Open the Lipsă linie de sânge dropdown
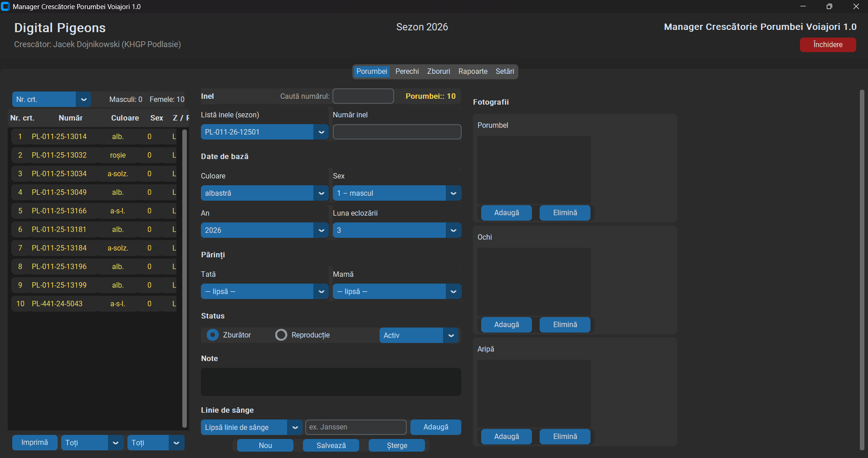 pyautogui.click(x=251, y=427)
